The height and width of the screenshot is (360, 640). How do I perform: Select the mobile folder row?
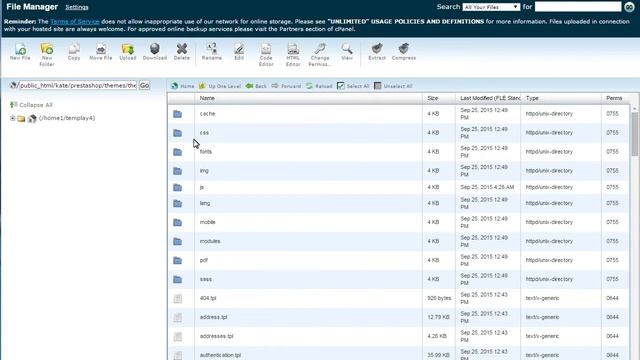coord(398,222)
